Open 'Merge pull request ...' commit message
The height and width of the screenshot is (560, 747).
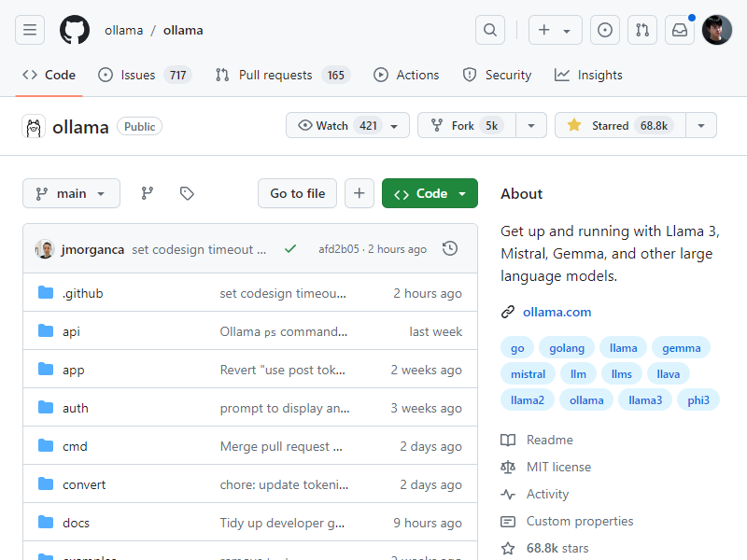point(281,446)
